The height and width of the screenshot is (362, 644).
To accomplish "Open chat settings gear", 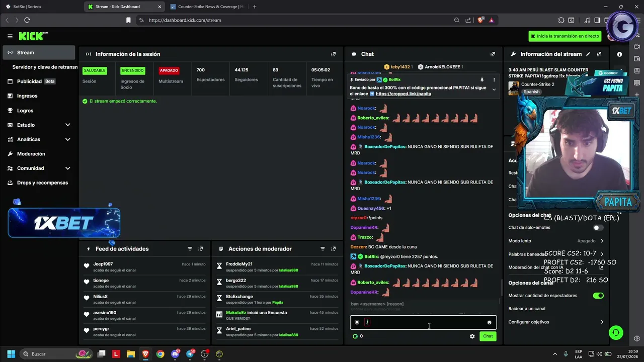I will point(472,336).
